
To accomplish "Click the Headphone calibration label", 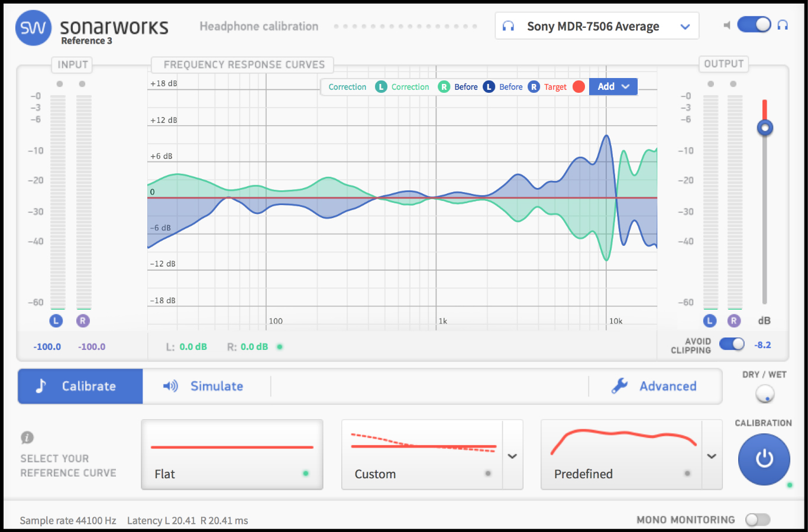I will pyautogui.click(x=259, y=26).
